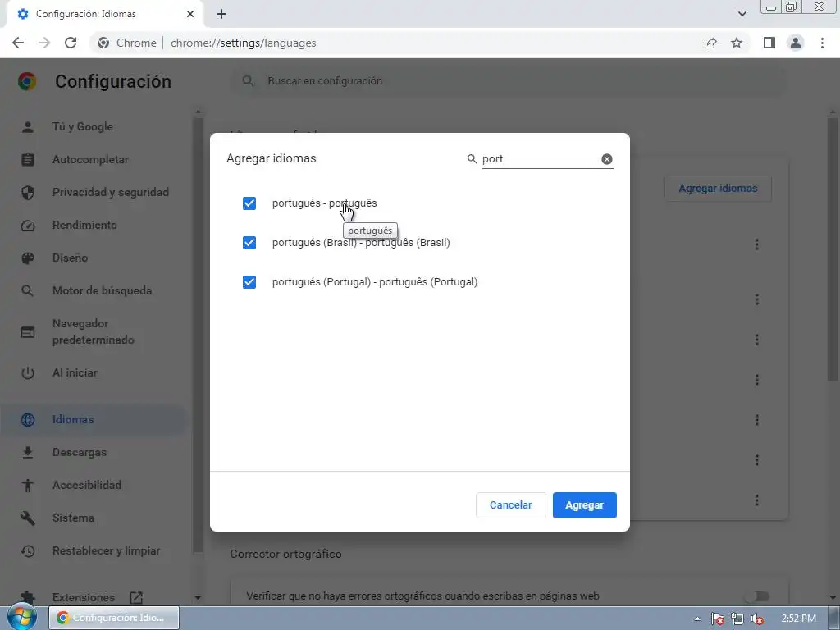Click the Buscar en configuración search box
Viewport: 840px width, 630px height.
click(x=508, y=81)
